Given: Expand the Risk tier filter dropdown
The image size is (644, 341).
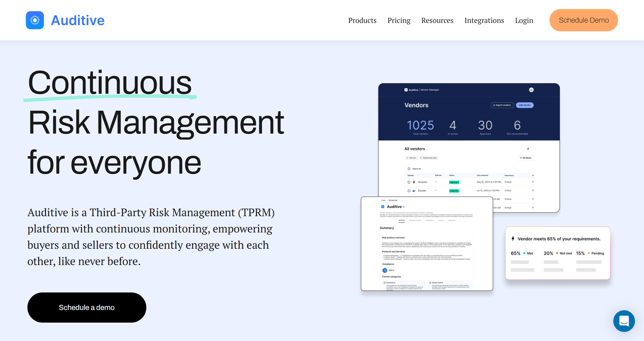Looking at the screenshot, I should (411, 158).
